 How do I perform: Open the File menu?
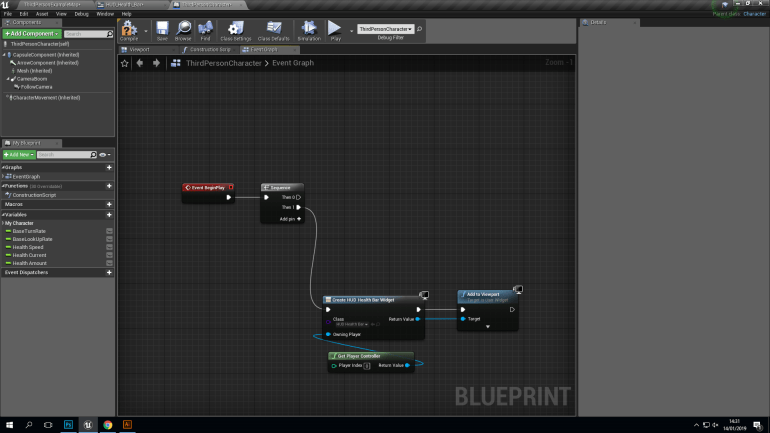(8, 14)
